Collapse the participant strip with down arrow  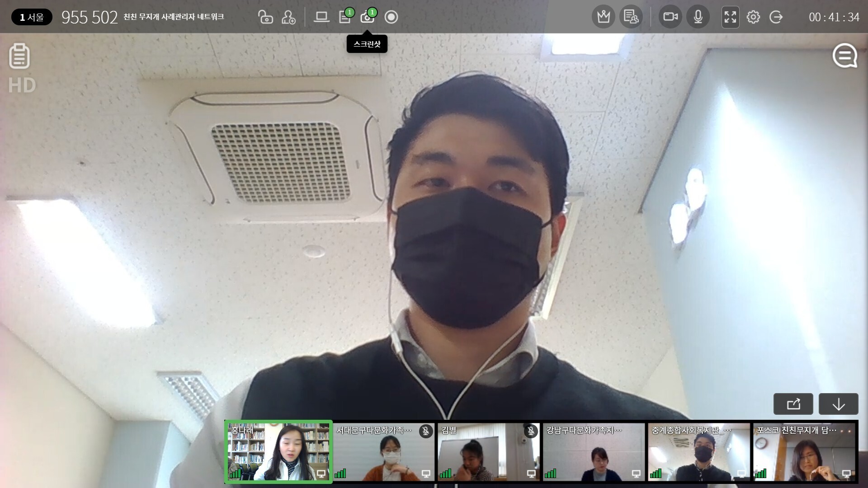point(838,404)
